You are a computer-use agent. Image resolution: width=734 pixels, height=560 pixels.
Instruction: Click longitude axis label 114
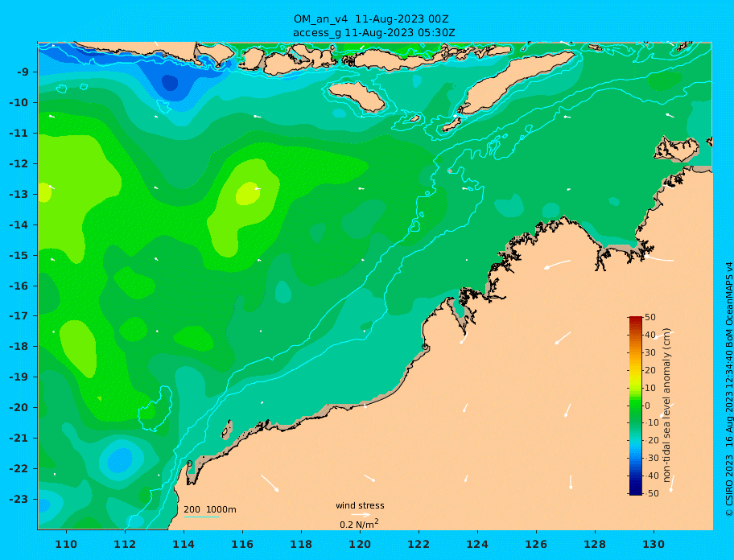183,544
